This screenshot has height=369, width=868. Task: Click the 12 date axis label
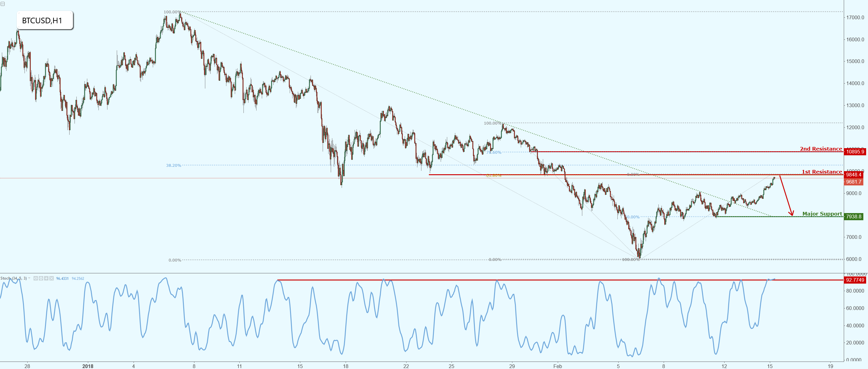tap(724, 366)
